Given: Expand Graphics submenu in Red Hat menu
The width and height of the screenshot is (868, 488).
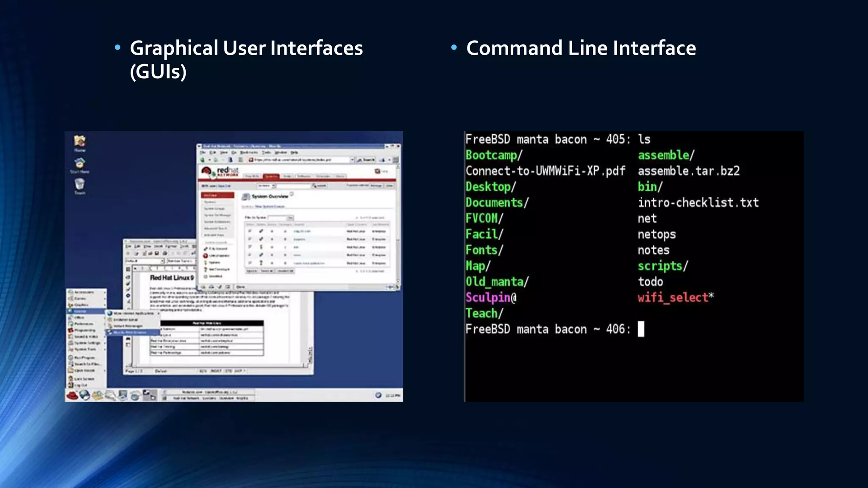Looking at the screenshot, I should 86,305.
